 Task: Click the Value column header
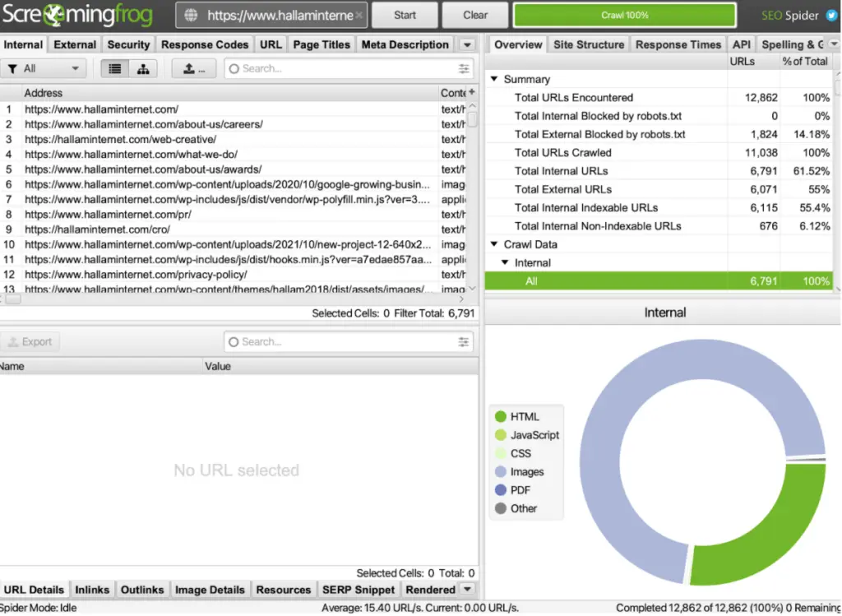pos(340,366)
